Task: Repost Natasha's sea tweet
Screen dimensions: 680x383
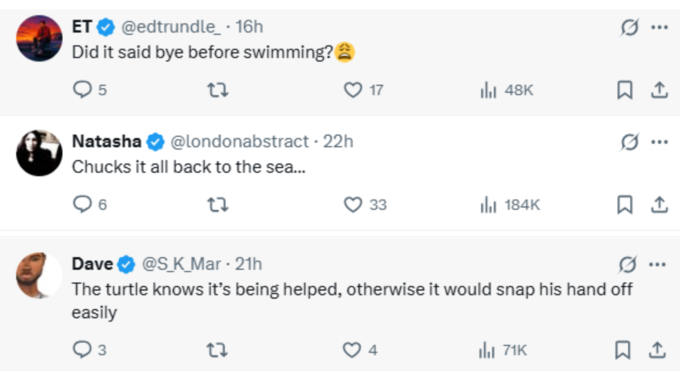Action: pos(217,204)
